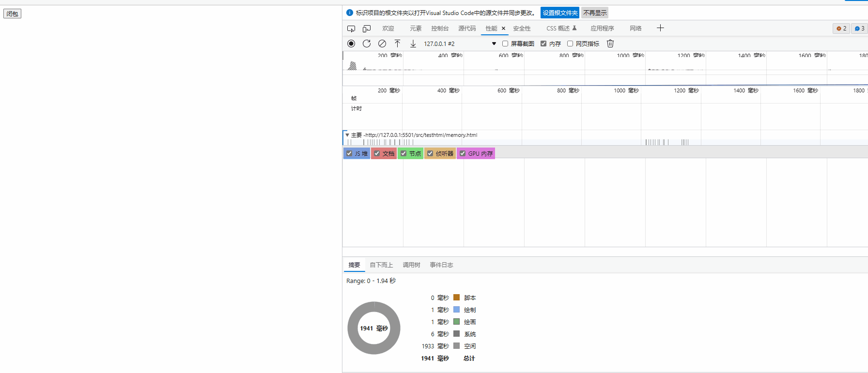The width and height of the screenshot is (868, 373).
Task: Toggle the 屏幕截图 checkbox
Action: click(505, 44)
